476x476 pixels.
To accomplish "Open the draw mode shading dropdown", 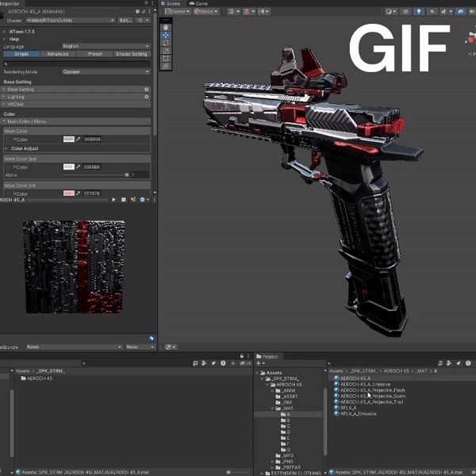I will click(391, 12).
